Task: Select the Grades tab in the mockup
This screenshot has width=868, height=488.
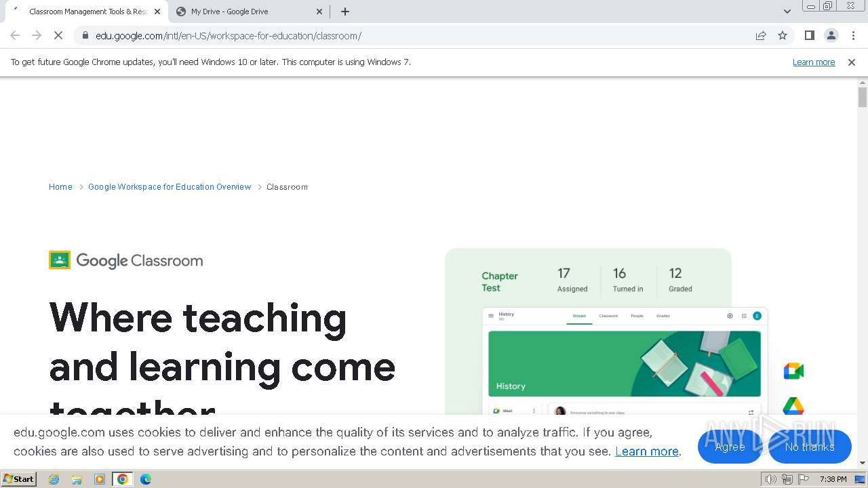Action: 663,316
